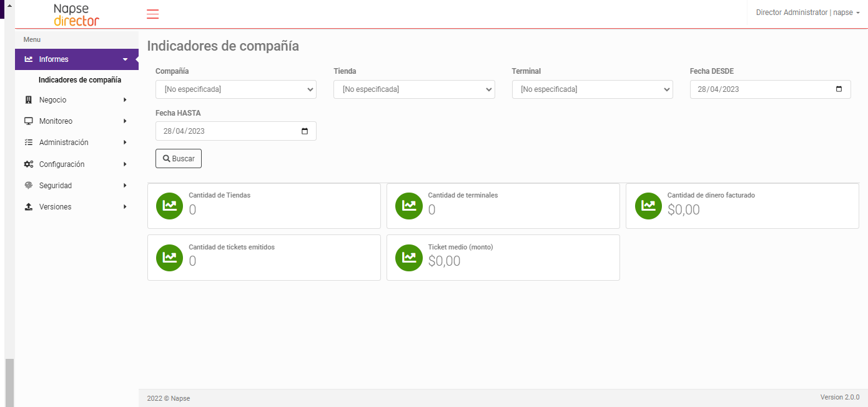Click the Version 2.0.0 footer text
Viewport: 868px width, 407px height.
(840, 397)
